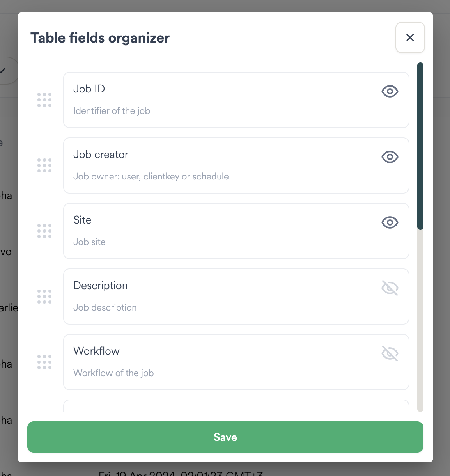This screenshot has height=476, width=450.
Task: Click the Description row drag handle
Action: [x=44, y=297]
